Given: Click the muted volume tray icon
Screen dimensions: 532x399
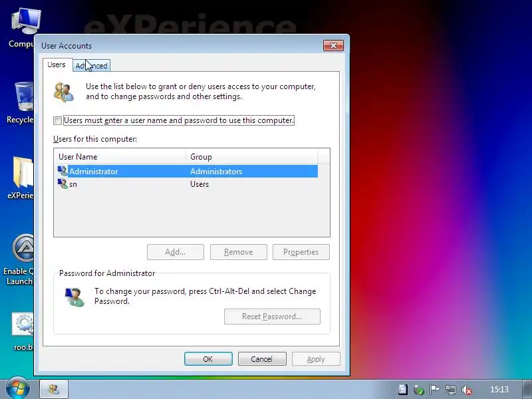Looking at the screenshot, I should tap(467, 390).
